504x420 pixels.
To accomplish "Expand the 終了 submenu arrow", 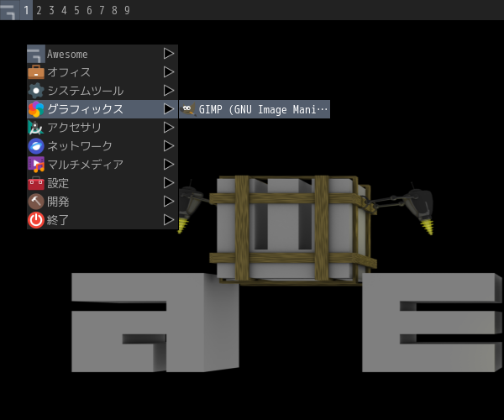I will (169, 220).
